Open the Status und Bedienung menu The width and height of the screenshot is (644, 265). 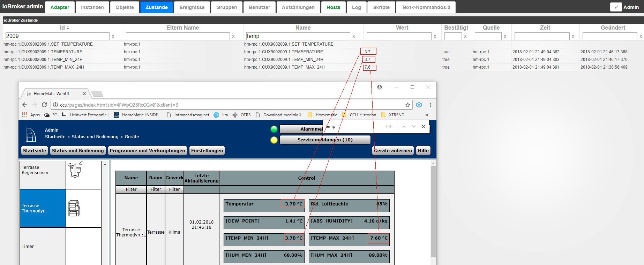point(78,151)
